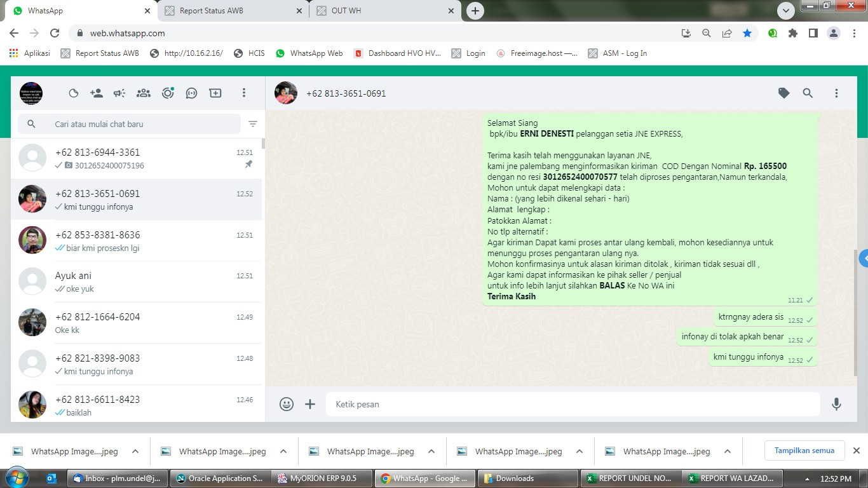Click the pin icon on +62 813-6944-3361 chat
This screenshot has width=868, height=488.
[x=248, y=164]
